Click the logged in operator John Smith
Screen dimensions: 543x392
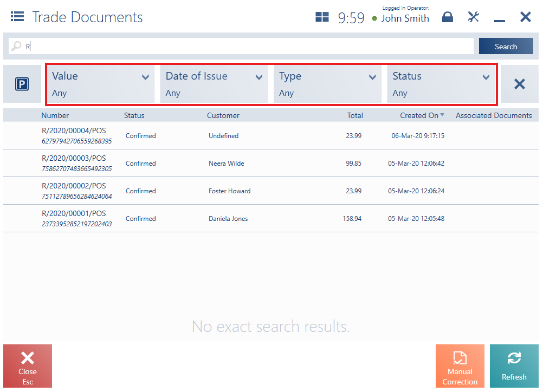tap(405, 18)
